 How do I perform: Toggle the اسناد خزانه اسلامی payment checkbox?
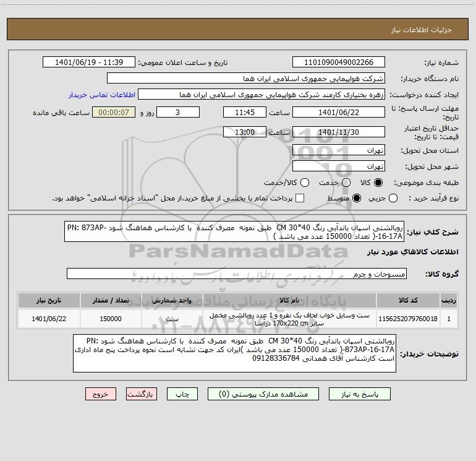(x=300, y=198)
